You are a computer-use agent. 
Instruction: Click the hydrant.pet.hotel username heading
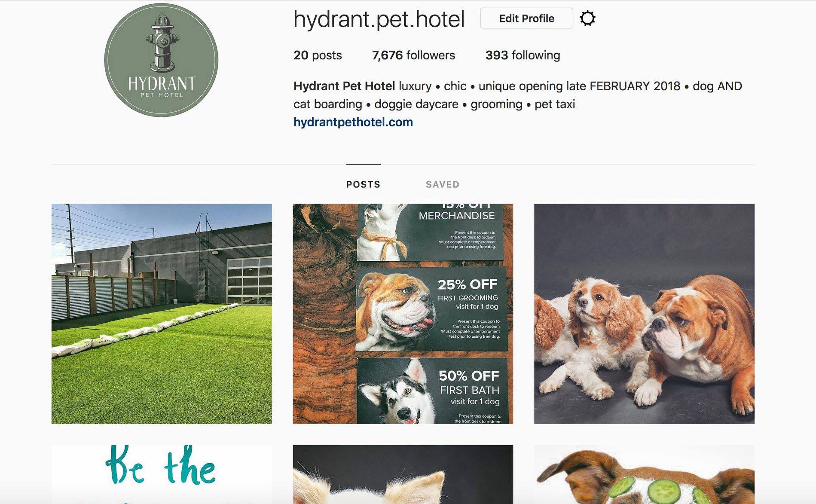click(x=379, y=19)
